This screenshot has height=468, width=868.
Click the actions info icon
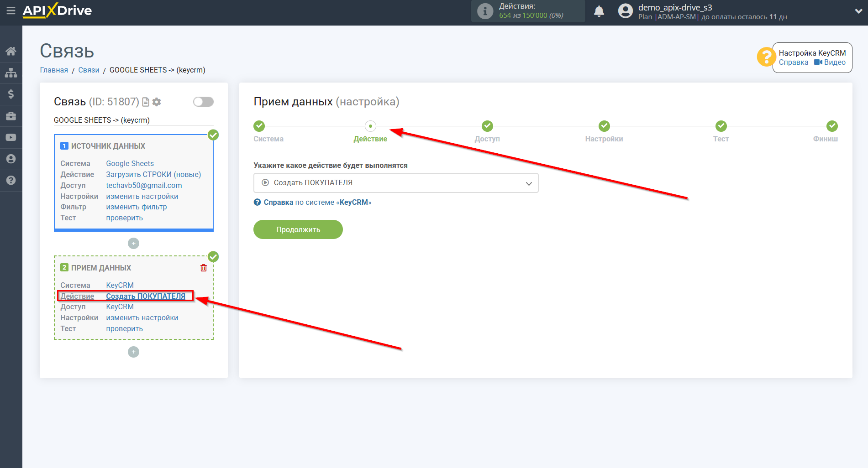(x=485, y=11)
